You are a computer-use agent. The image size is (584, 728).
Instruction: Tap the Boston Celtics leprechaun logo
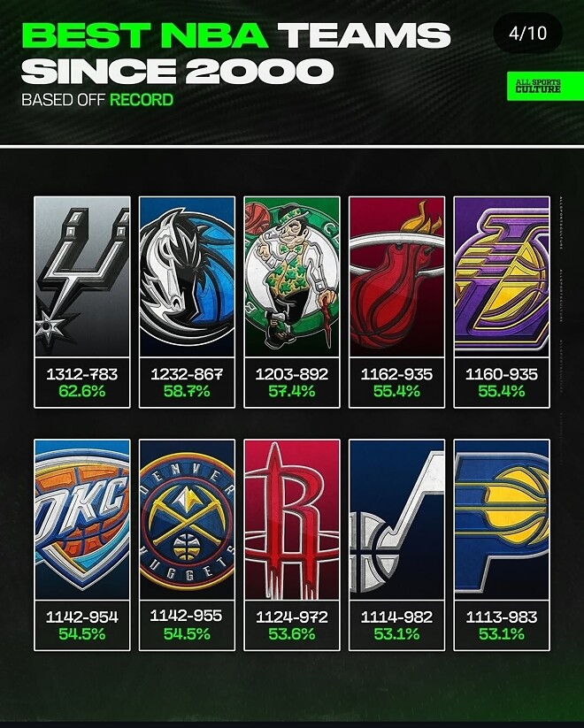[292, 277]
